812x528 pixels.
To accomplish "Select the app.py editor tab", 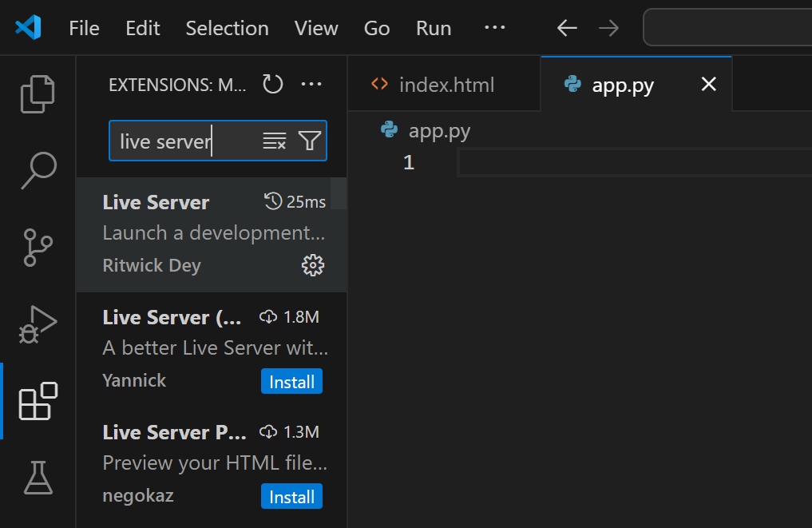I will click(x=636, y=84).
